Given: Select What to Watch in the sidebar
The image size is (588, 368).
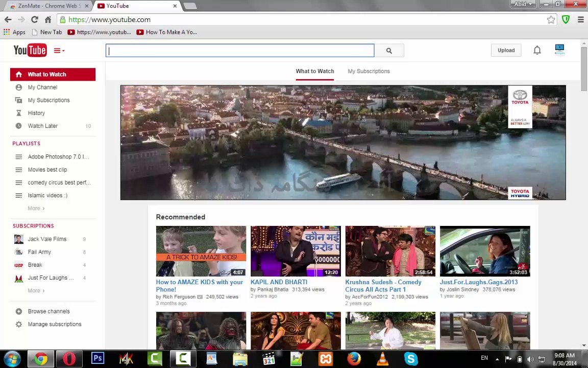Looking at the screenshot, I should (x=53, y=74).
